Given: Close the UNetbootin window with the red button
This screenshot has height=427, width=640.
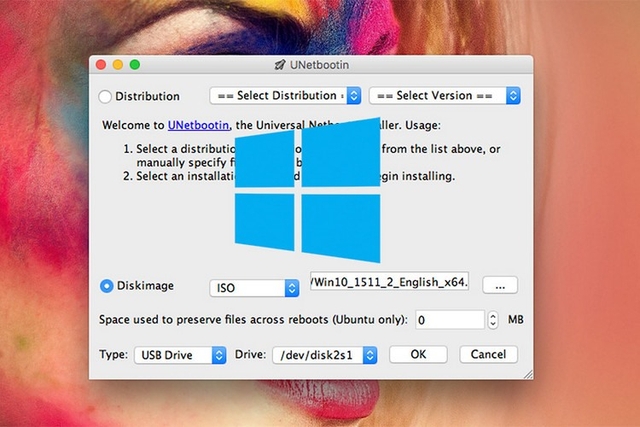Looking at the screenshot, I should point(101,64).
